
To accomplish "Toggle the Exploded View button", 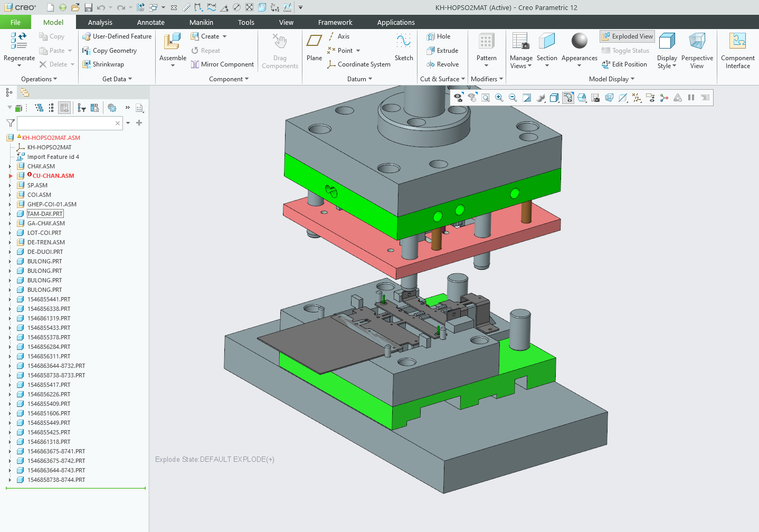I will click(x=627, y=36).
